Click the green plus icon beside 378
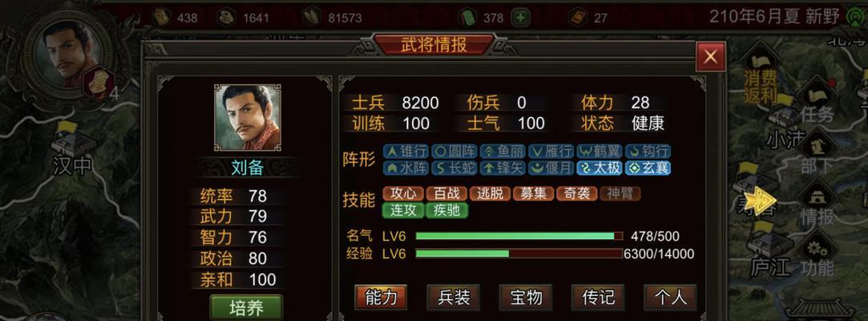Screen dimensions: 868x321 coord(519,18)
